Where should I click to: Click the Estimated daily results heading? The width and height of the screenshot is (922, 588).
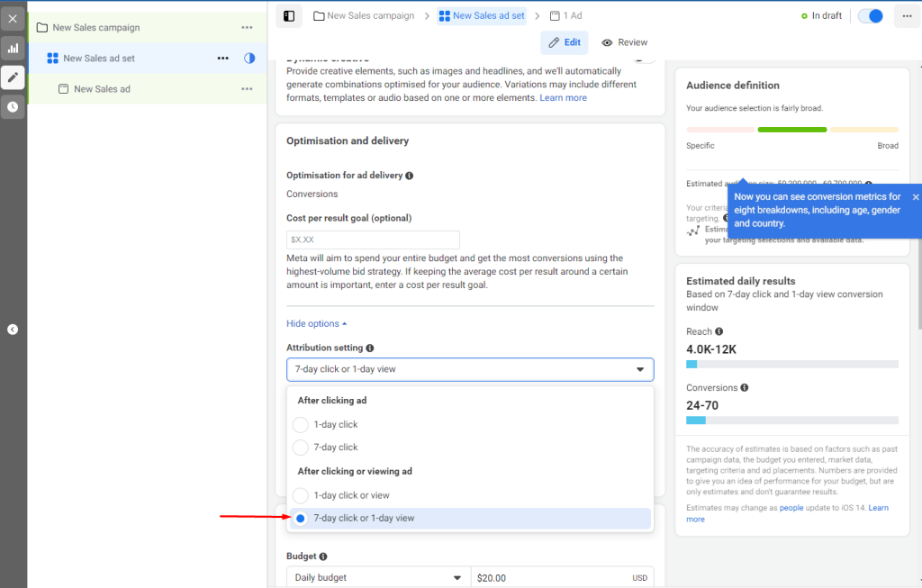[740, 281]
